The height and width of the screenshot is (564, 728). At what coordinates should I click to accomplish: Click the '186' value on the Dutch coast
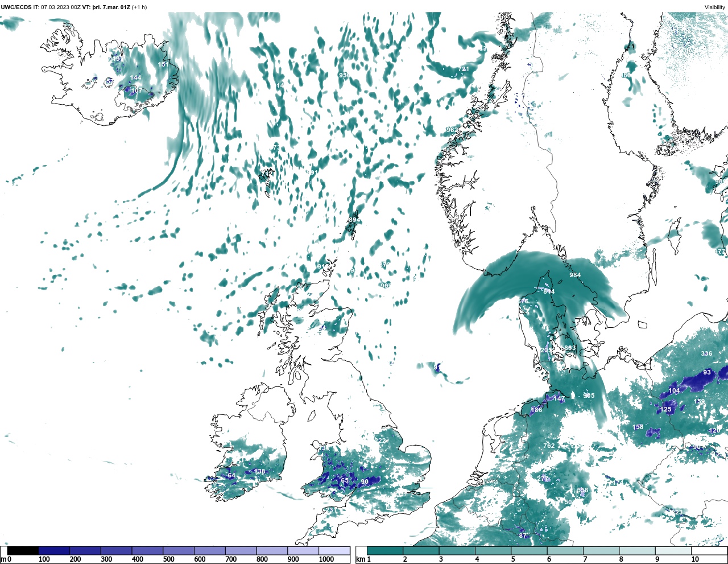coord(536,410)
